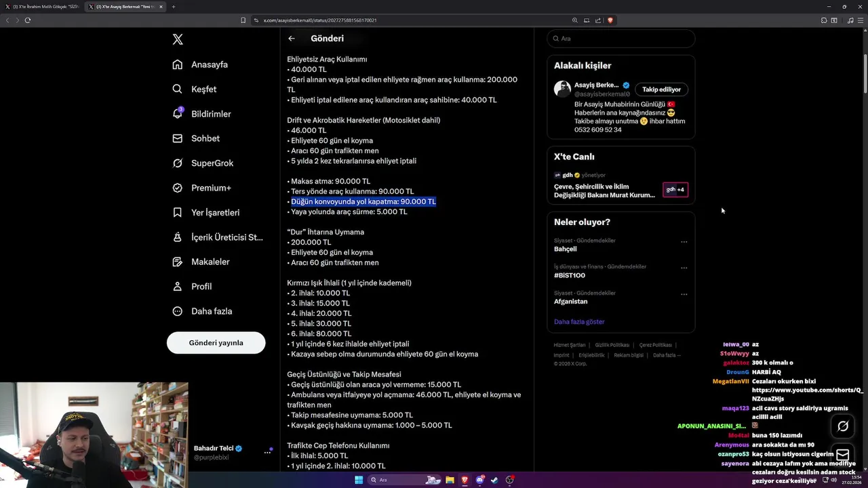Open Daha fazla menu
868x488 pixels.
(x=202, y=311)
